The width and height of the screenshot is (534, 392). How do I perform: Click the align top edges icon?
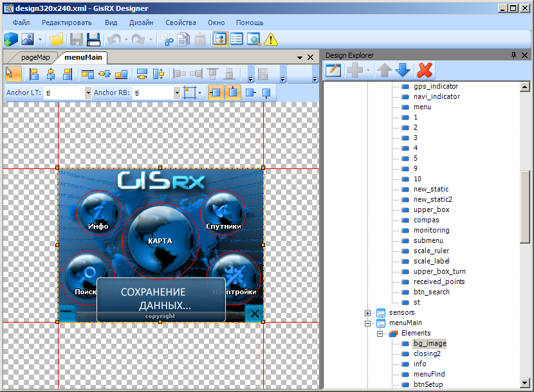pyautogui.click(x=88, y=73)
